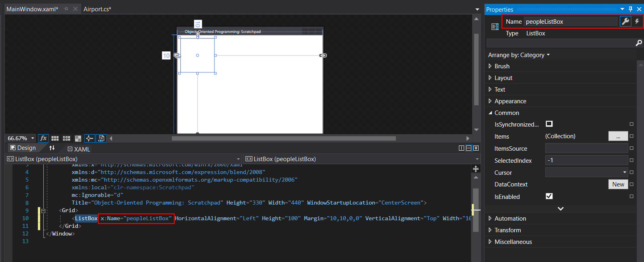644x262 pixels.
Task: Switch to the MainWindow.xaml tab
Action: (x=32, y=9)
